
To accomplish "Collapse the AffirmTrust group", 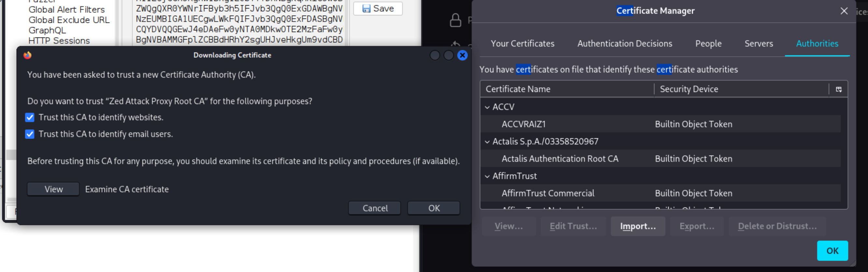I will 487,176.
